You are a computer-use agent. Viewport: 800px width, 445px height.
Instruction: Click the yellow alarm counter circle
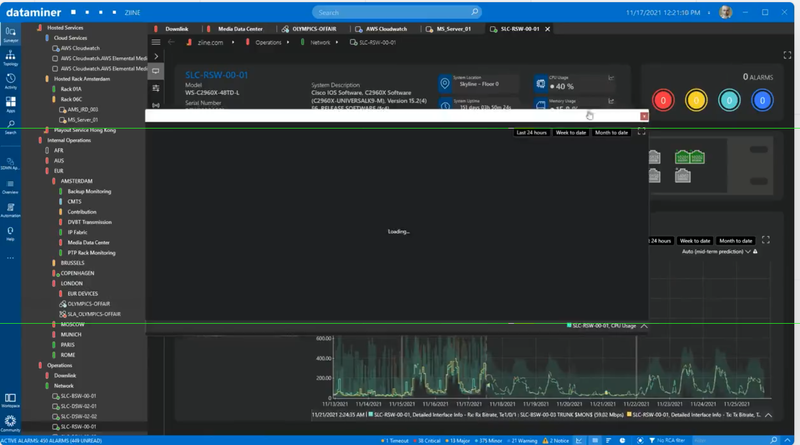696,101
